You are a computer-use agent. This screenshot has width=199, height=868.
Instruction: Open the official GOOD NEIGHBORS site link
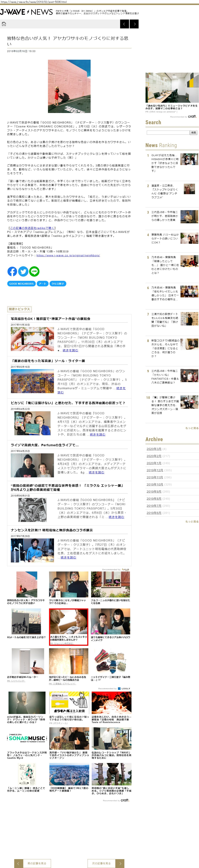pos(68,255)
